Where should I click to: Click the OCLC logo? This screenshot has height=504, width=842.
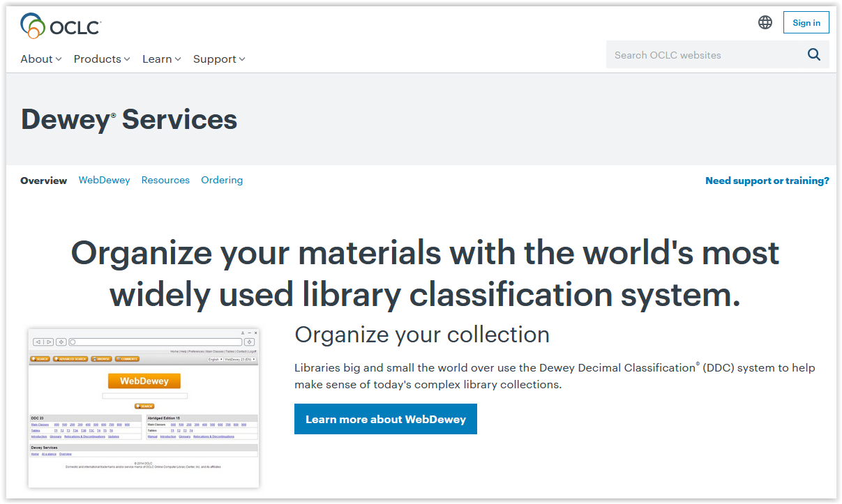pos(61,26)
